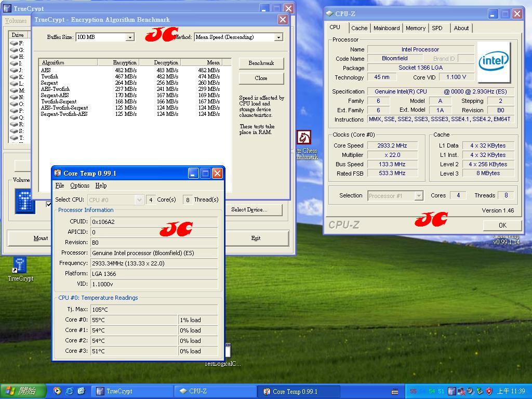
Task: Click Core Temp title bar thermometer icon
Action: (x=58, y=173)
